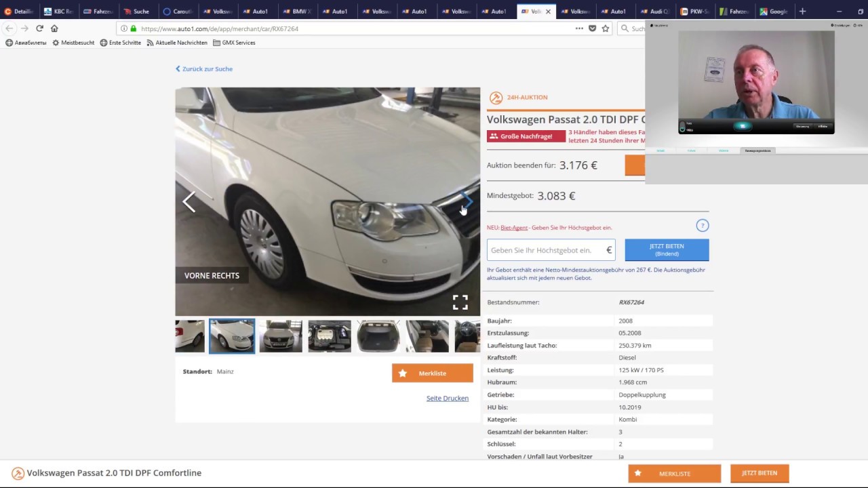Click the Große Nachfrage badge
Image resolution: width=868 pixels, height=488 pixels.
pos(526,136)
